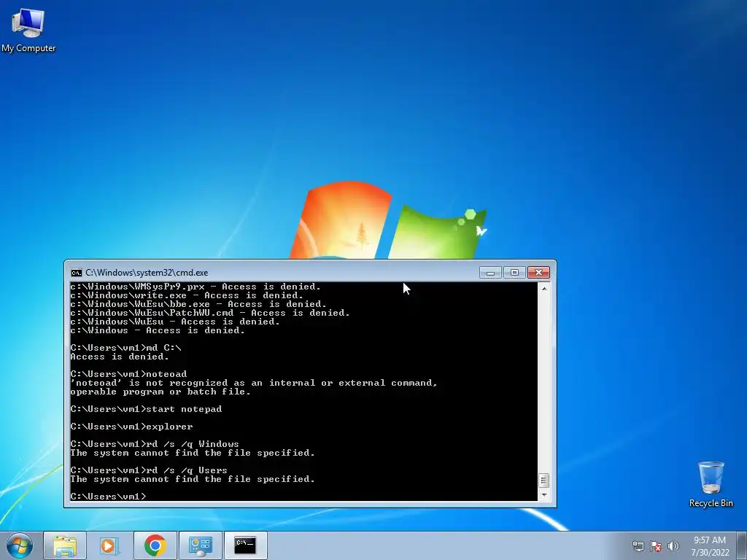Click the 'explorer' command line
The image size is (747, 560).
pyautogui.click(x=131, y=427)
